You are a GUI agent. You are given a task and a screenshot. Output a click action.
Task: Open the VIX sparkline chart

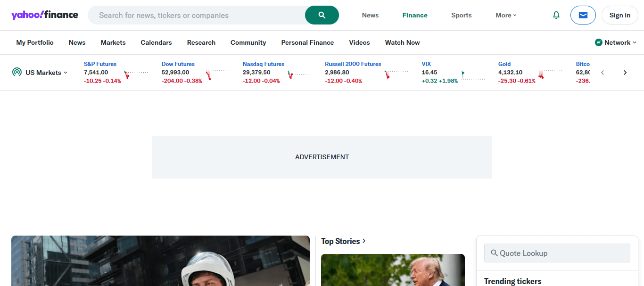pyautogui.click(x=473, y=74)
